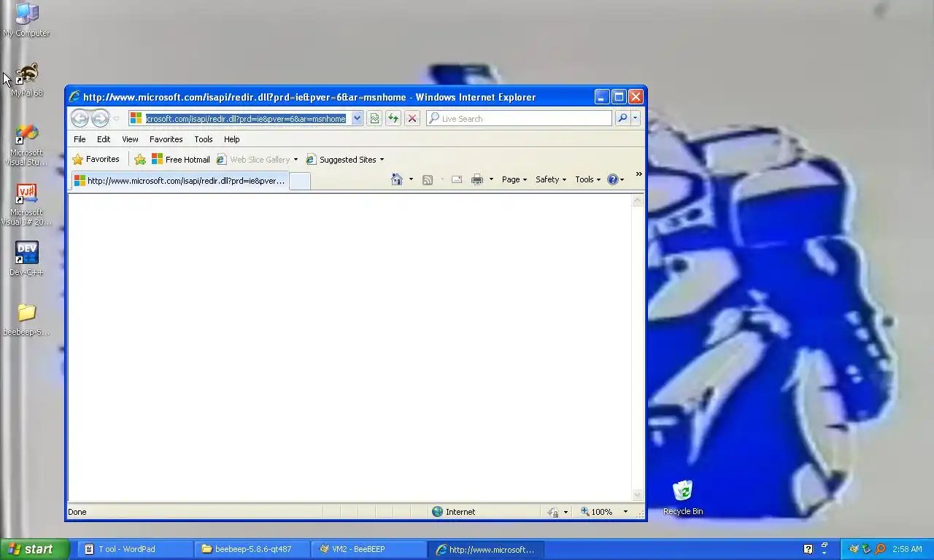Select the Microsoft Visual J# desktop shortcut

click(26, 205)
